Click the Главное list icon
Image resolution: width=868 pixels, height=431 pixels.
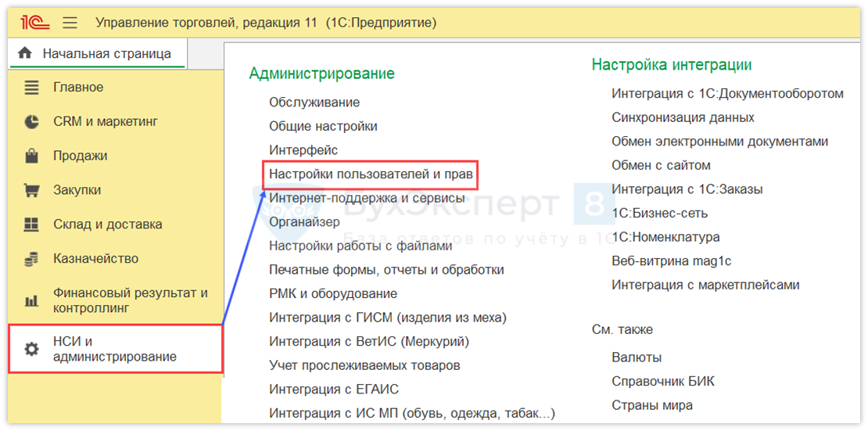coord(32,88)
